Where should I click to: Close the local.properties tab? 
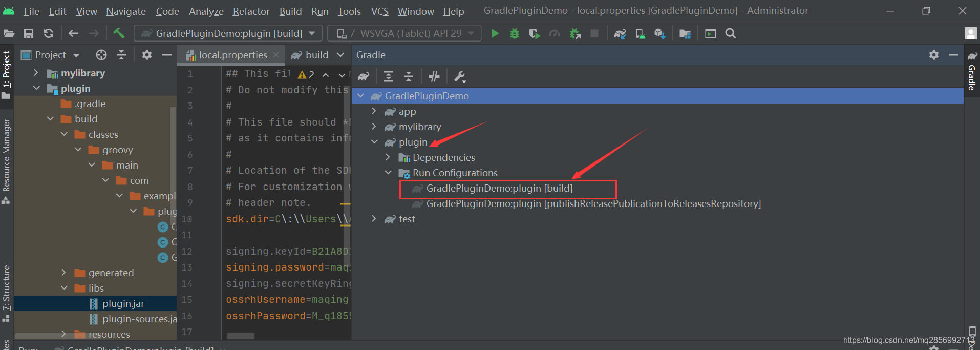point(276,55)
